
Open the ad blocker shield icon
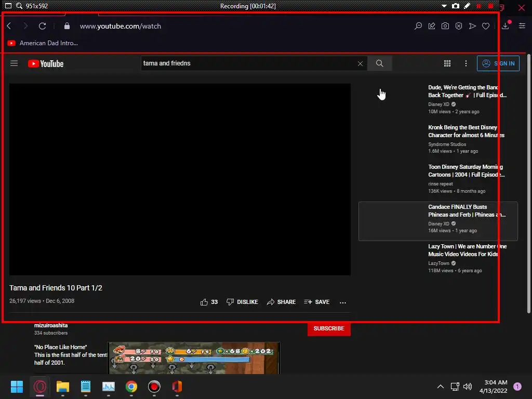pos(459,26)
